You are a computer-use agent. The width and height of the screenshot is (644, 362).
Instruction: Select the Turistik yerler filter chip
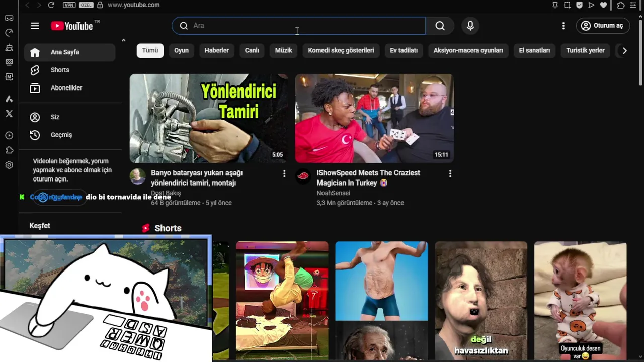[585, 51]
